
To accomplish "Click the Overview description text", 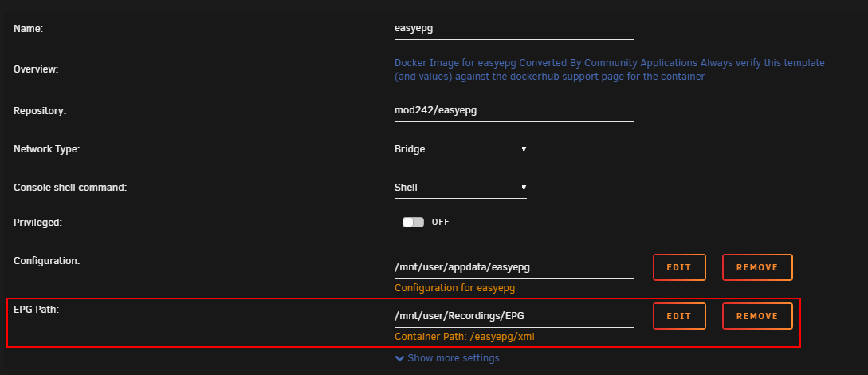I will pos(610,69).
